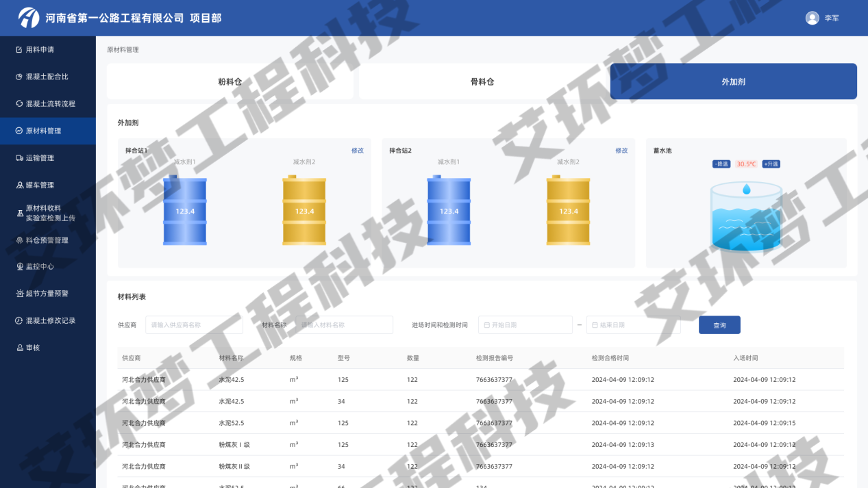Click the 李军 username
This screenshot has width=868, height=488.
tap(832, 18)
